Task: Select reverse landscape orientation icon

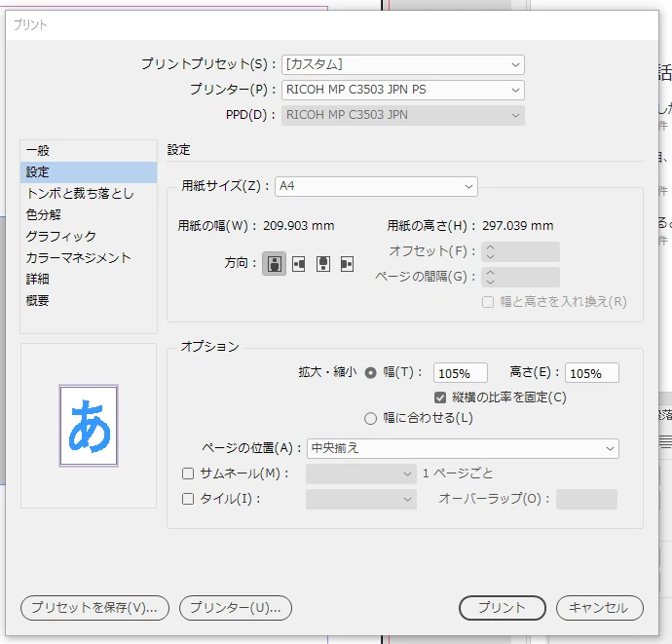Action: click(347, 264)
